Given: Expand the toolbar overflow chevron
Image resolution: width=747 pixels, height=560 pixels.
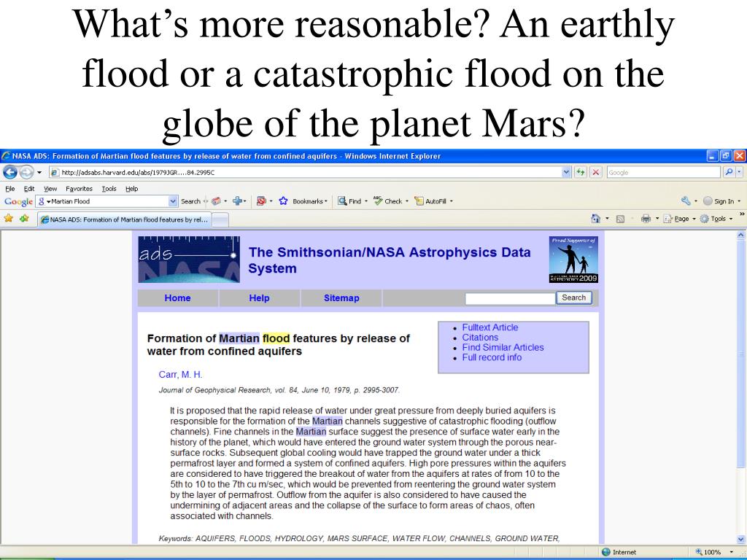Looking at the screenshot, I should click(741, 214).
